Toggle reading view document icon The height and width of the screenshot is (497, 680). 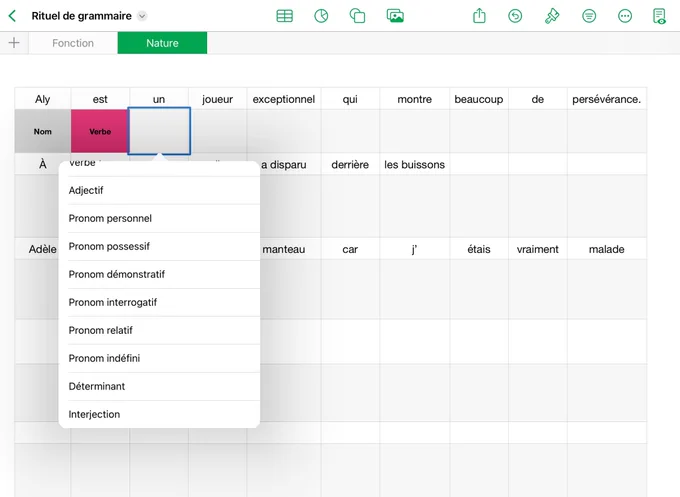coord(659,16)
